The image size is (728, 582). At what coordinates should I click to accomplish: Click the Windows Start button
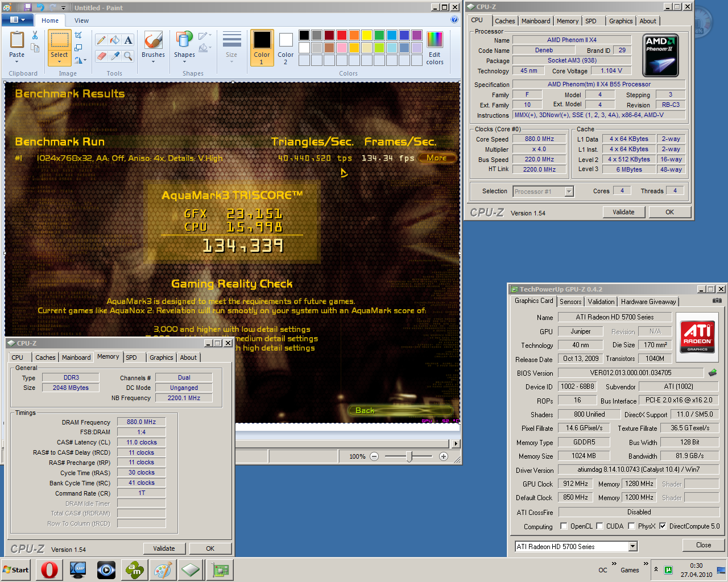[x=16, y=569]
